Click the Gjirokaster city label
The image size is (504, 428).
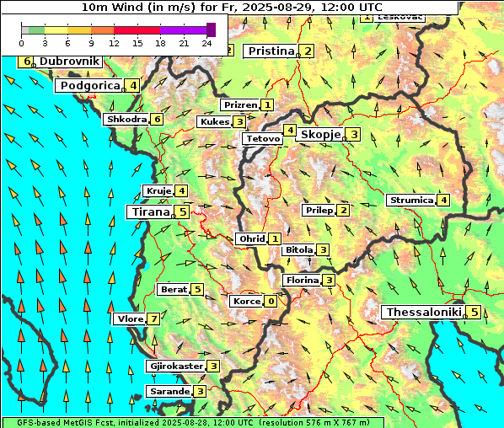pyautogui.click(x=176, y=366)
